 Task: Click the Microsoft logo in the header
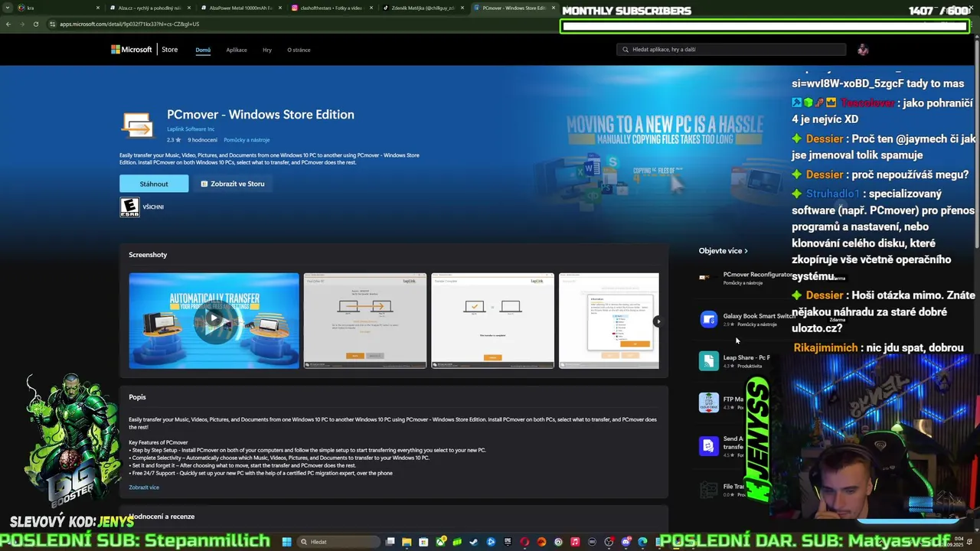pos(131,50)
